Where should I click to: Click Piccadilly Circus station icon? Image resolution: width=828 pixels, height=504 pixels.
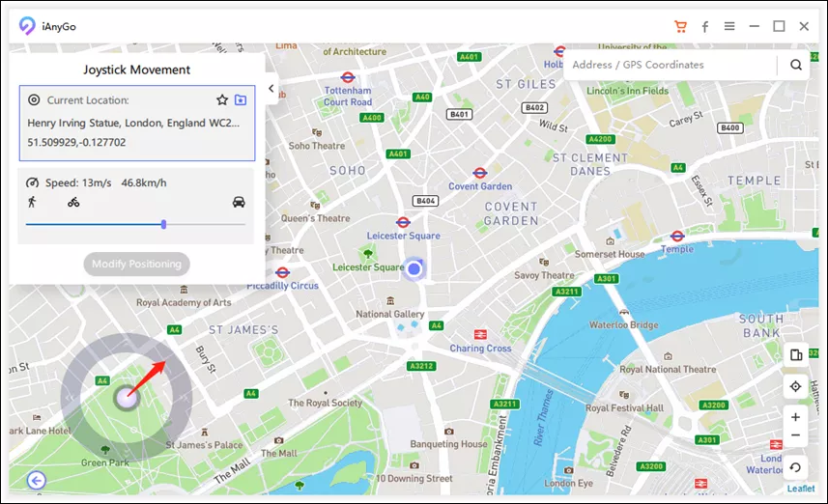(282, 273)
